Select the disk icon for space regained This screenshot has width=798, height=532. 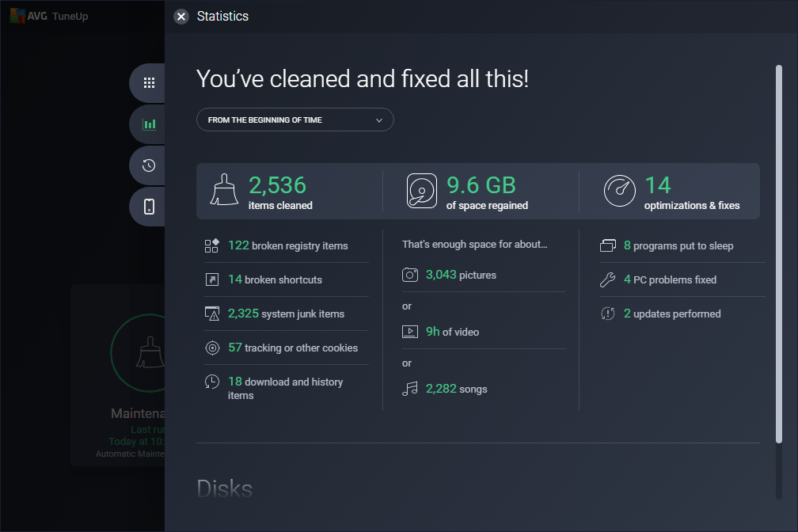tap(422, 190)
